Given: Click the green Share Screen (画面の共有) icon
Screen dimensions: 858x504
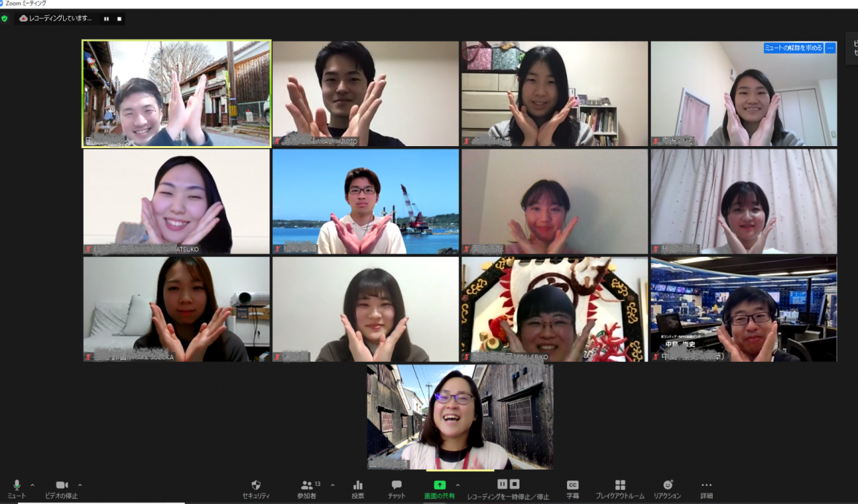Looking at the screenshot, I should pos(439,485).
